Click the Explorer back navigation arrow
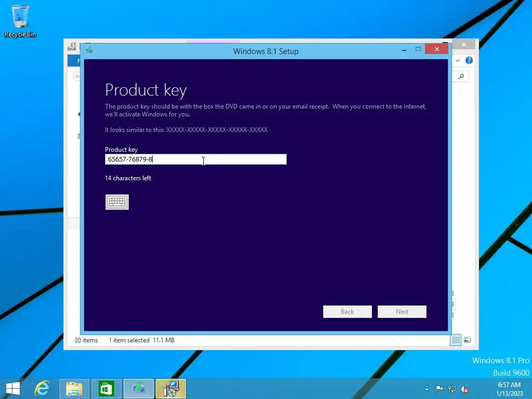 (77, 76)
